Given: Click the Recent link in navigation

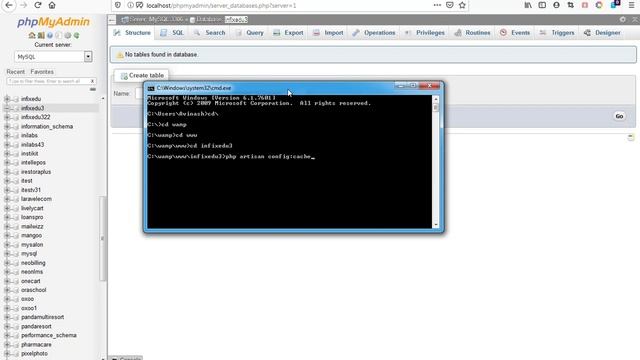Looking at the screenshot, I should tap(16, 72).
